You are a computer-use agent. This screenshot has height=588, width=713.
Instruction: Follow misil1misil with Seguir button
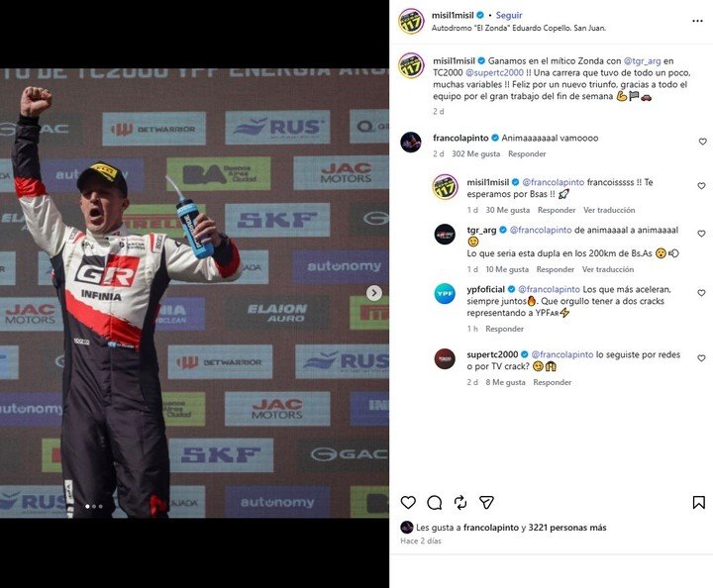(x=509, y=15)
